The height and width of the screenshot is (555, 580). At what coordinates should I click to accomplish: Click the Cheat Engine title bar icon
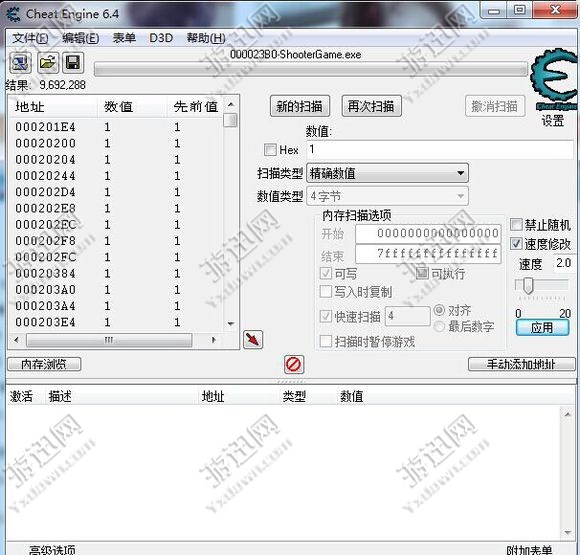[x=14, y=14]
